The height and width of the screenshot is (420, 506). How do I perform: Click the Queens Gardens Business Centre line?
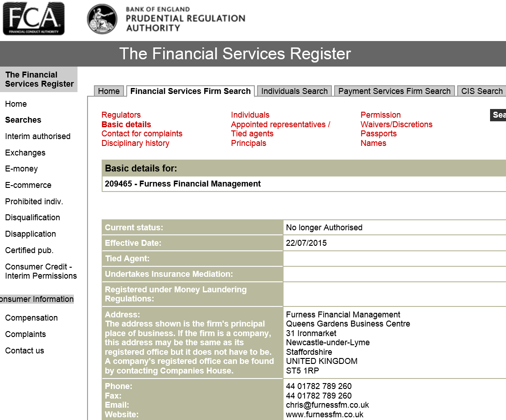coord(348,324)
